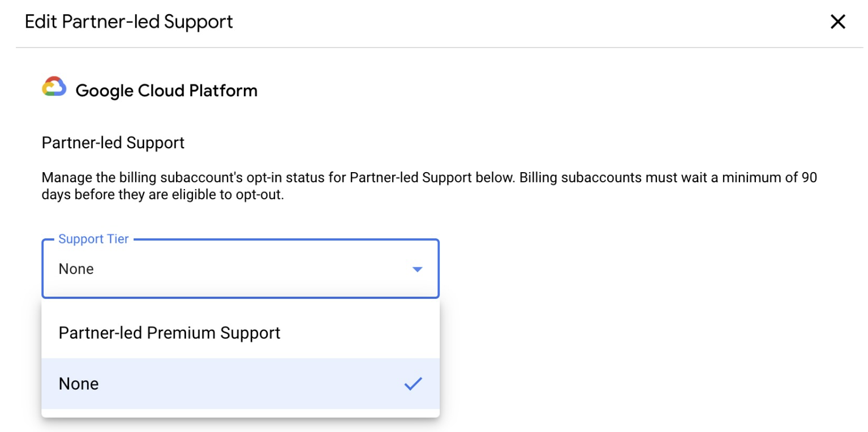Click the Partner-led Support section heading
The height and width of the screenshot is (432, 868).
coord(113,143)
